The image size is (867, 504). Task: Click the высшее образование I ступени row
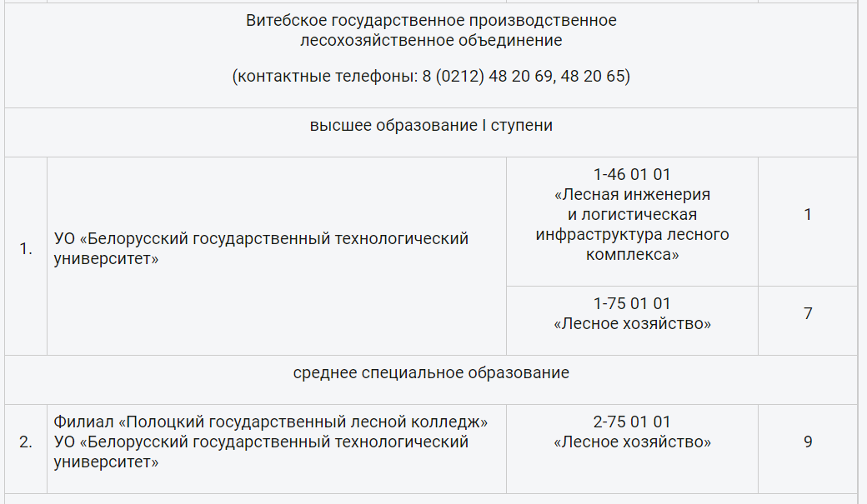[x=431, y=132]
